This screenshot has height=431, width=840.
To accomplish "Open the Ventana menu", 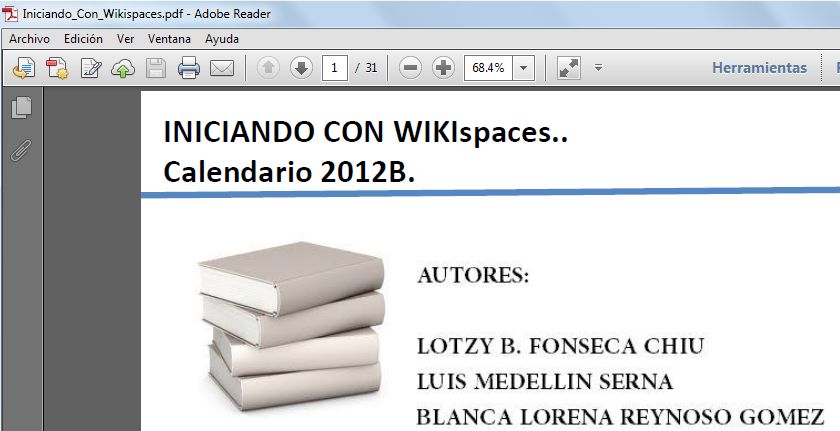I will point(169,39).
